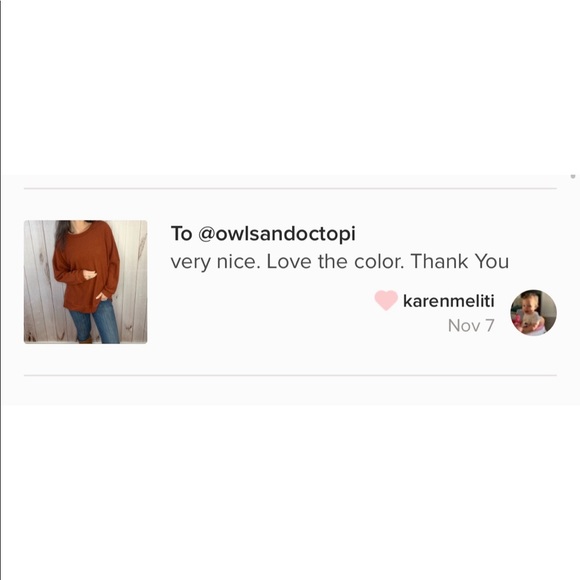Viewport: 580px width, 580px height.
Task: Click the empty card area under the comment
Action: (290, 391)
